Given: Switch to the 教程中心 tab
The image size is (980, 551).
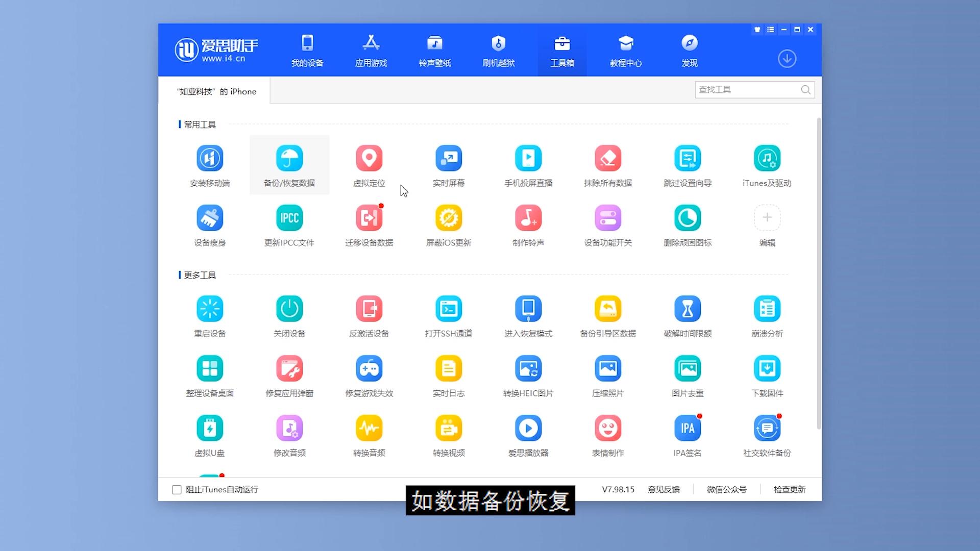Looking at the screenshot, I should (x=626, y=50).
